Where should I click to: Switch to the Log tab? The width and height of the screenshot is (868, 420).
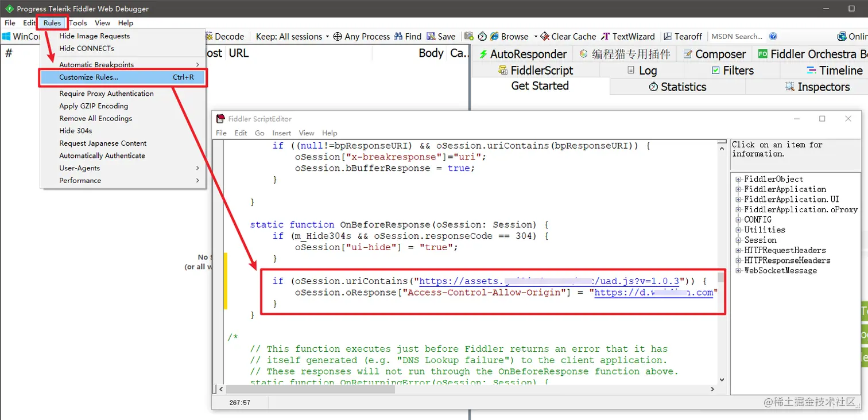tap(642, 70)
